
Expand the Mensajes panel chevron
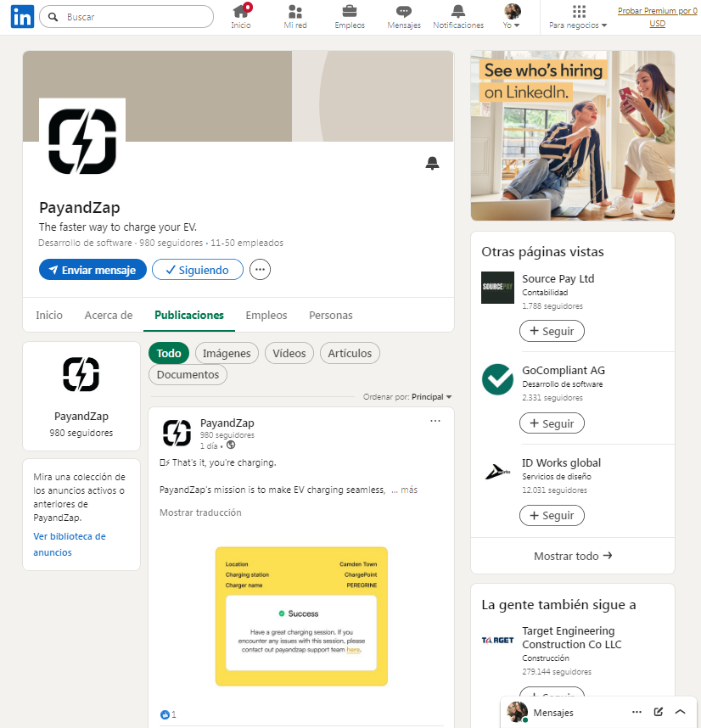[680, 712]
